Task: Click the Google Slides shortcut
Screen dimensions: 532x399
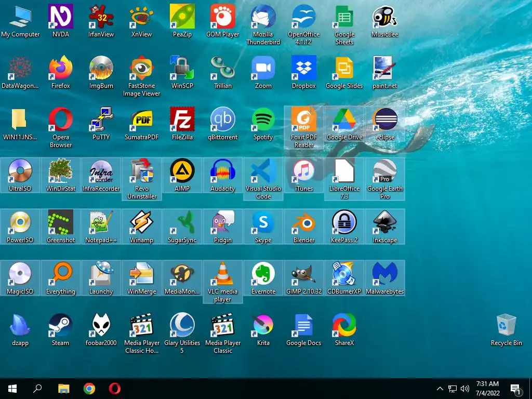Action: click(344, 73)
